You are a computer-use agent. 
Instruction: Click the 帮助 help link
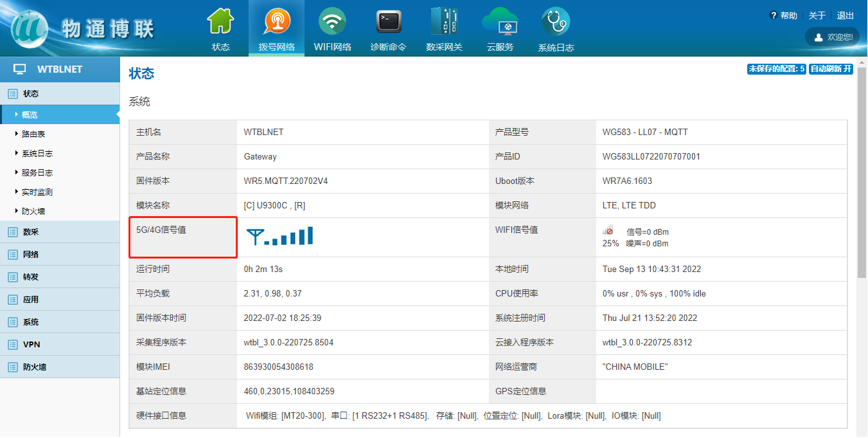(788, 15)
